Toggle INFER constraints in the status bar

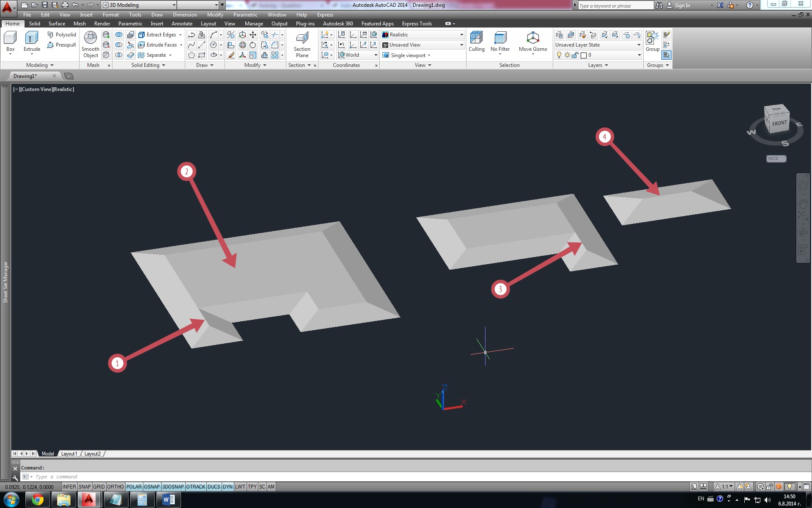click(69, 487)
